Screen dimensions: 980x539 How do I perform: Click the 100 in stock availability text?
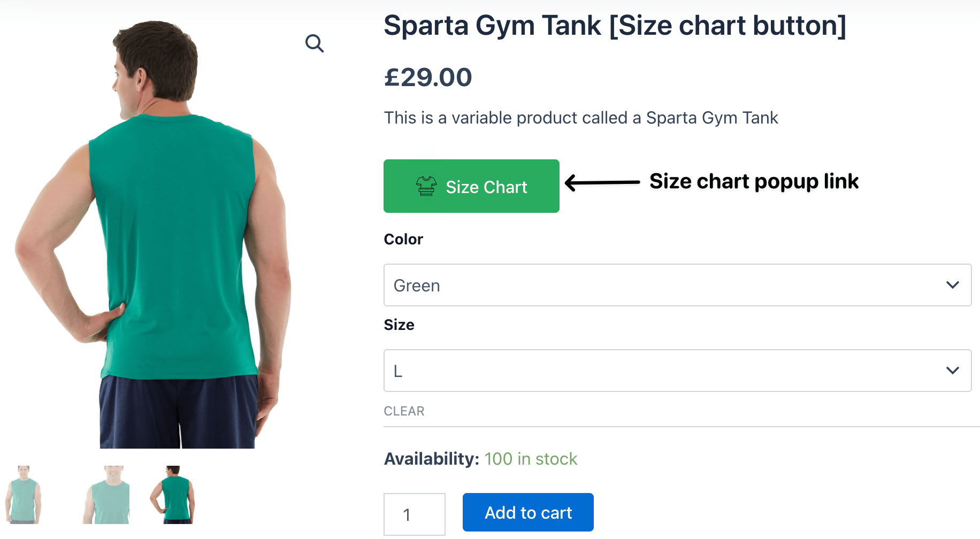[531, 458]
